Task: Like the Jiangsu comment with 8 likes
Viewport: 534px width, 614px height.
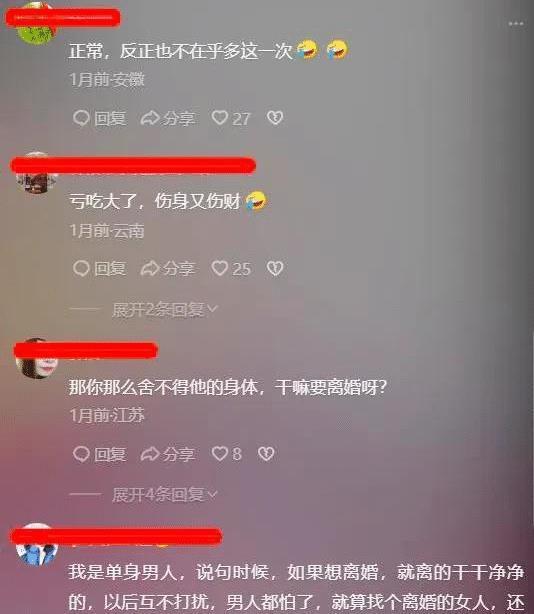Action: click(x=227, y=454)
